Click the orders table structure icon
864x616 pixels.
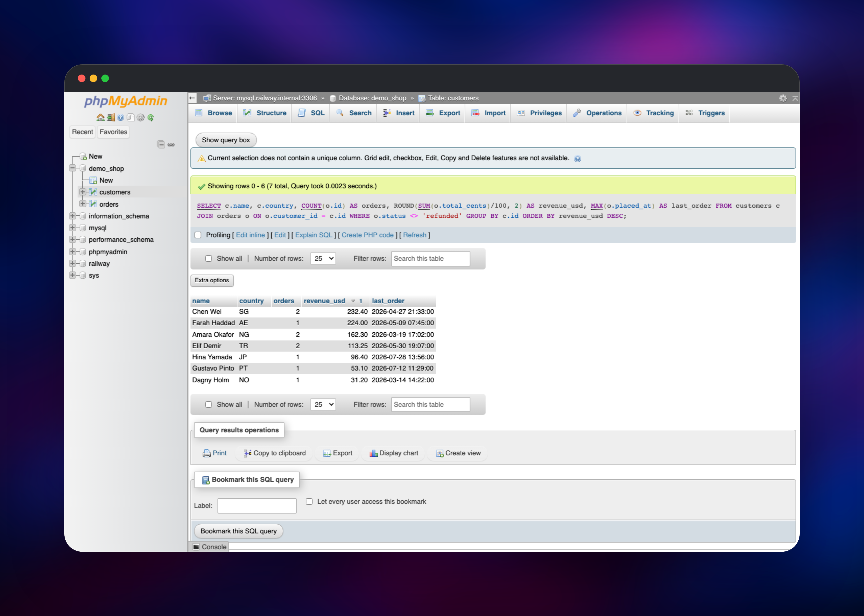(93, 204)
